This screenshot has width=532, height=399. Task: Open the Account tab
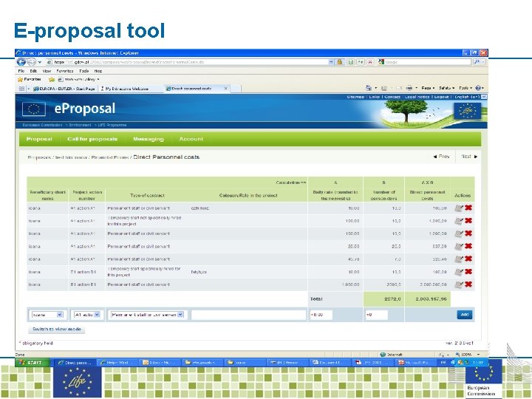pos(191,139)
